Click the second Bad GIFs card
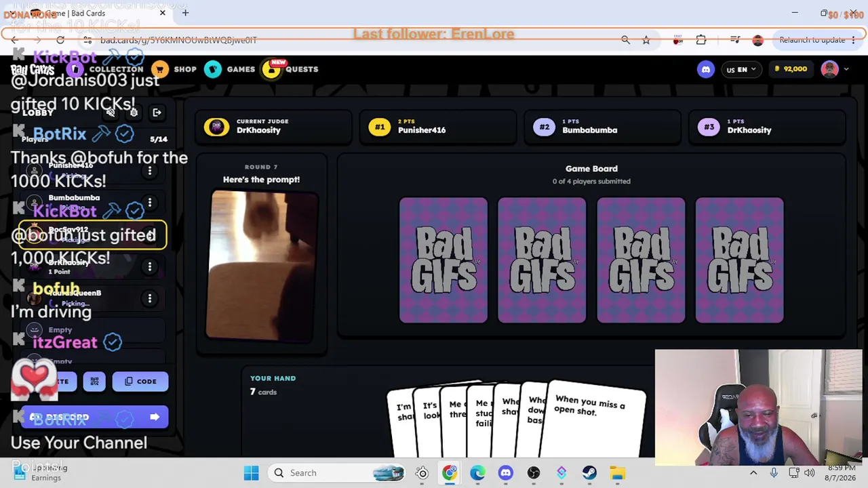This screenshot has width=868, height=488. click(542, 260)
